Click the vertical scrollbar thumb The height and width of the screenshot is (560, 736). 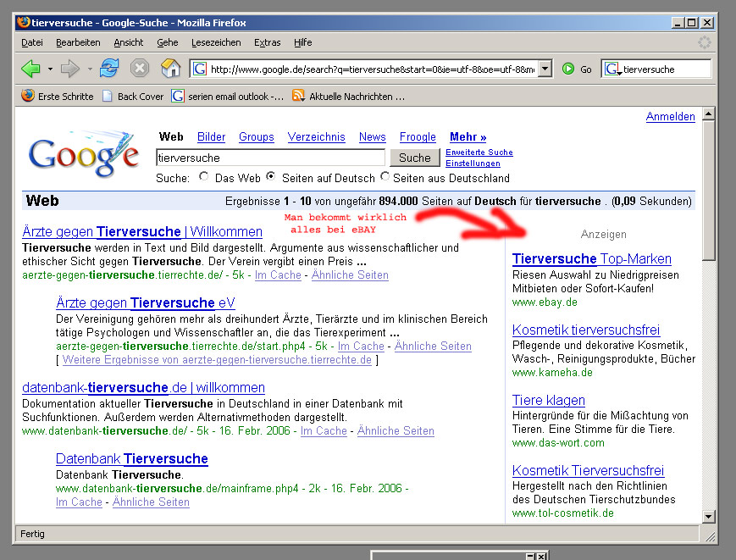709,190
